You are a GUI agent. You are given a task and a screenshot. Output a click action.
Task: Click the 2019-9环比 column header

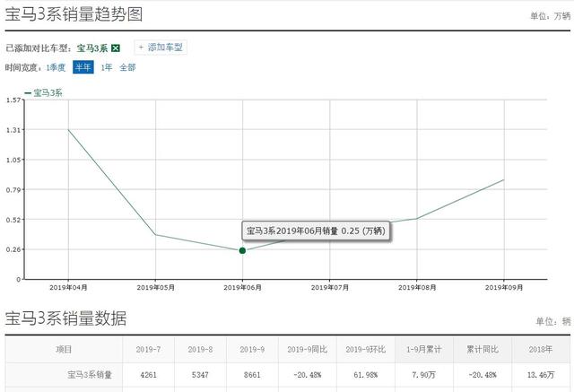[x=366, y=350]
